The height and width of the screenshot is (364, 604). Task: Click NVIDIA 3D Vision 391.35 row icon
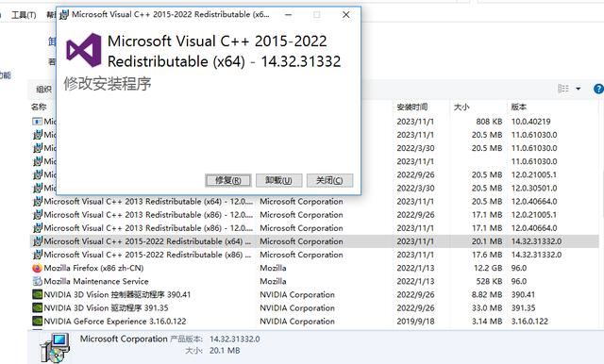pos(37,307)
